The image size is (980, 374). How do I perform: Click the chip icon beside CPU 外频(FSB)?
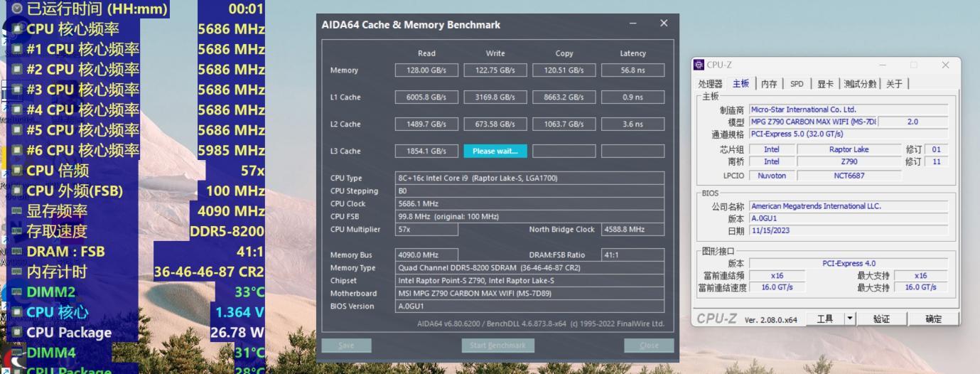[17, 191]
